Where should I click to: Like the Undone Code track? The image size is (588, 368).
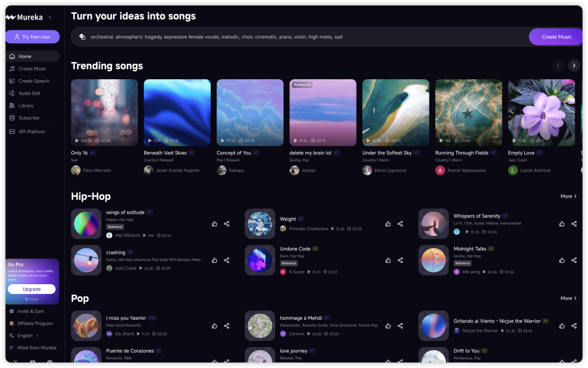coord(388,260)
